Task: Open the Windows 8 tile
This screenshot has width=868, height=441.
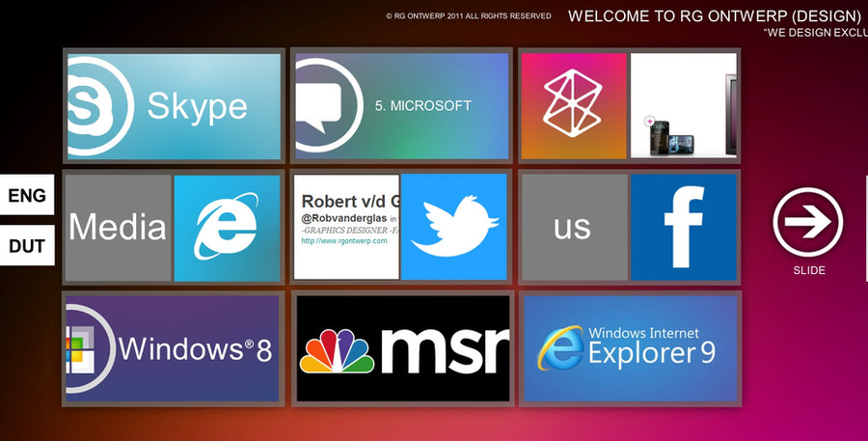Action: (x=173, y=348)
